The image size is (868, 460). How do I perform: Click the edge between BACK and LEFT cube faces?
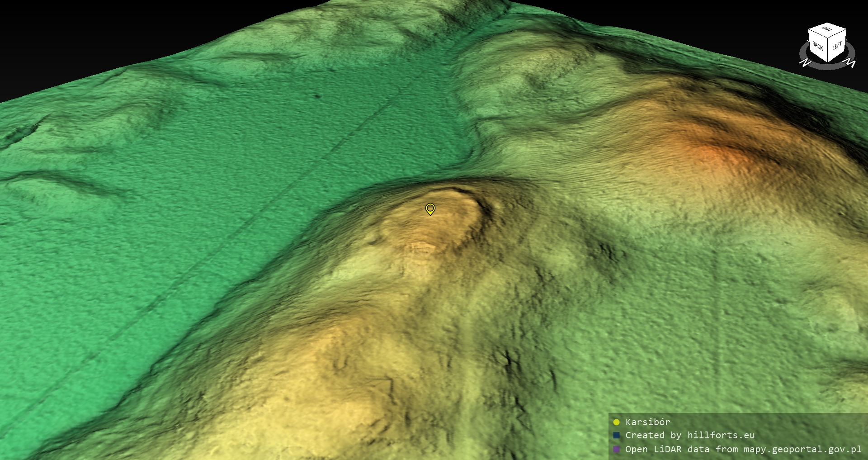point(828,47)
